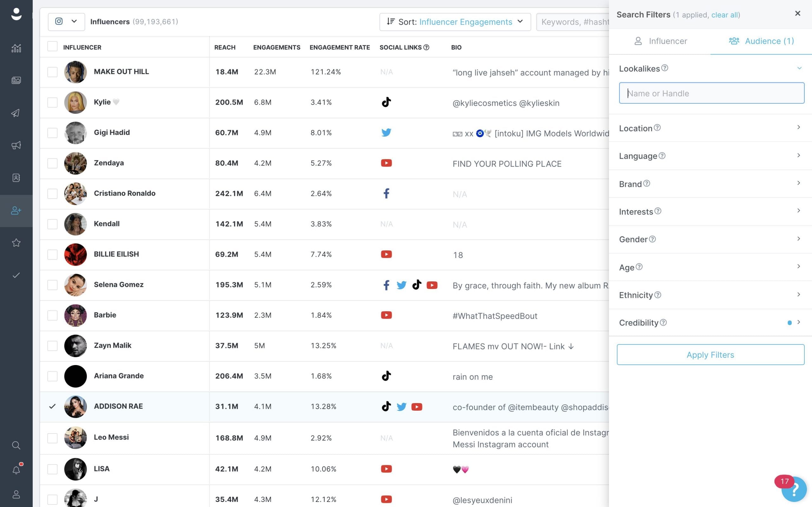This screenshot has width=812, height=507.
Task: Open Cristiano Ronaldo's Facebook page
Action: pyautogui.click(x=386, y=194)
